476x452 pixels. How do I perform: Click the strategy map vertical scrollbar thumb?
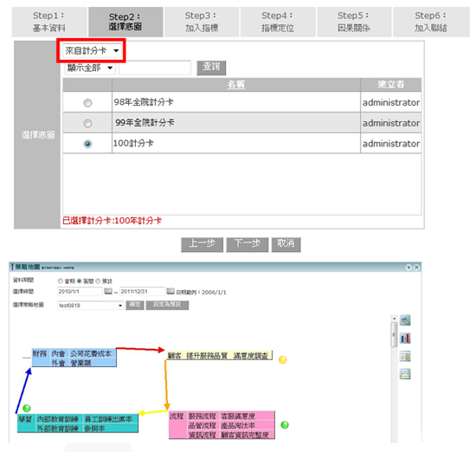coord(394,334)
